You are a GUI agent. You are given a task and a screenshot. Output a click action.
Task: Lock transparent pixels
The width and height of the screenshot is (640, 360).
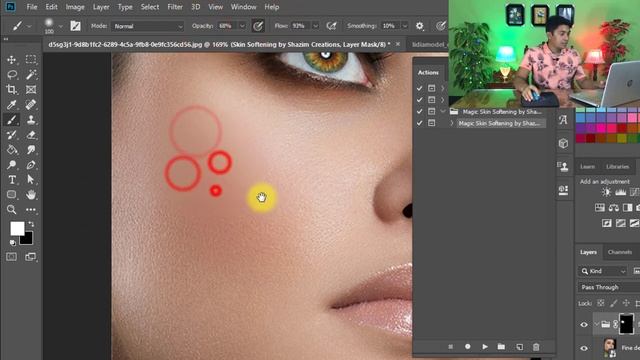600,303
